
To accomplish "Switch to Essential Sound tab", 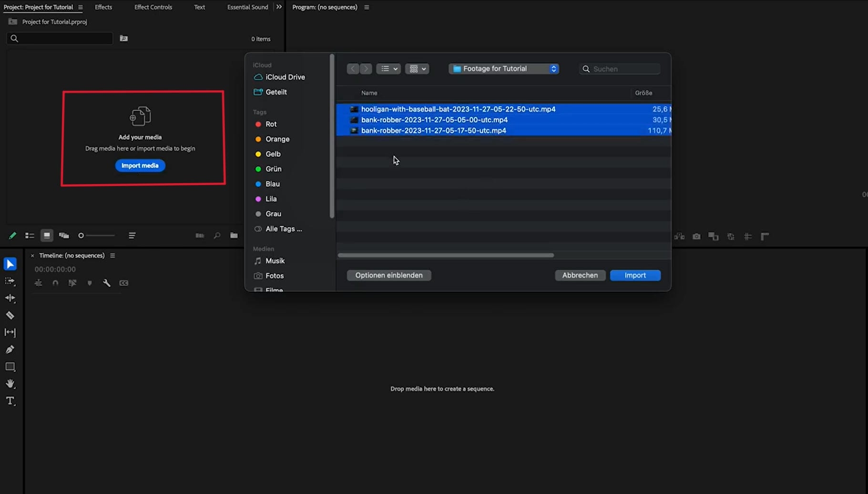I will point(247,7).
